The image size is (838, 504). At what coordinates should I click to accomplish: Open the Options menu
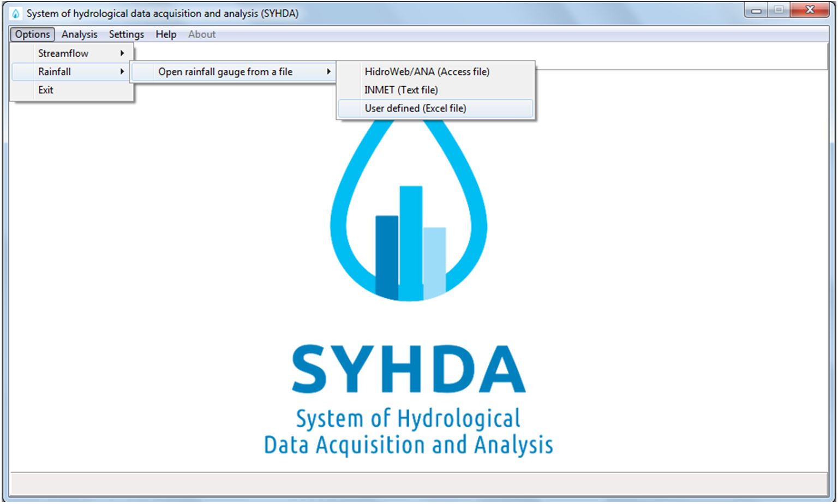pos(32,34)
